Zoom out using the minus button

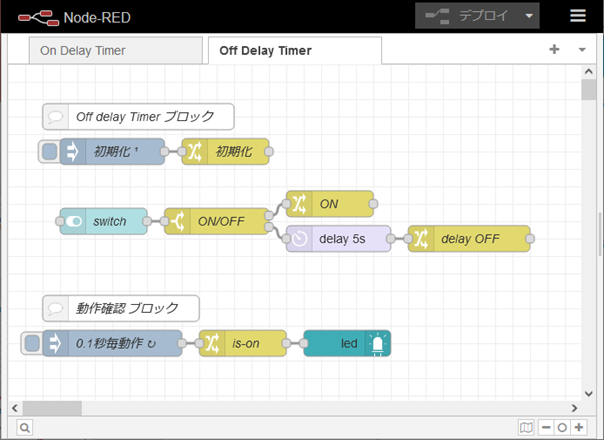click(546, 427)
